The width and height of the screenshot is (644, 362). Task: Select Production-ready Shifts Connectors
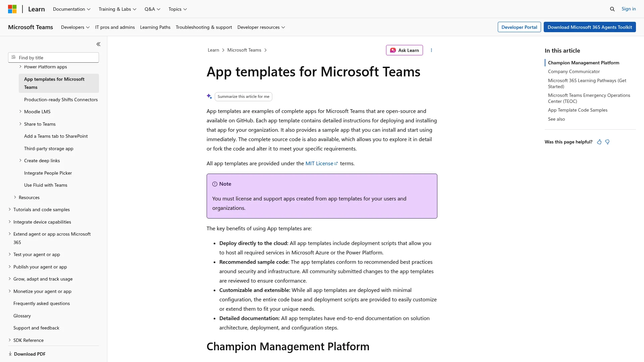(61, 100)
